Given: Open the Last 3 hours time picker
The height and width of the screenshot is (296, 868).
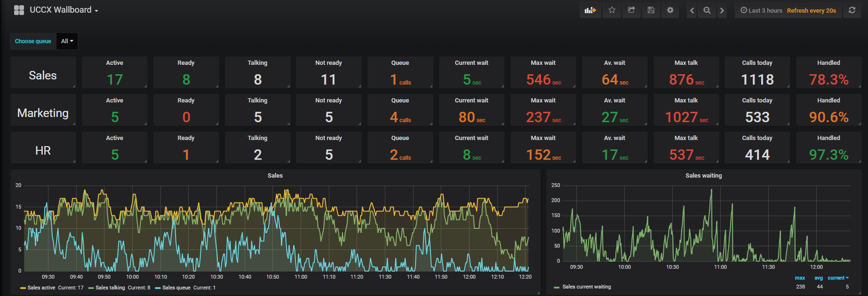Looking at the screenshot, I should coord(761,10).
